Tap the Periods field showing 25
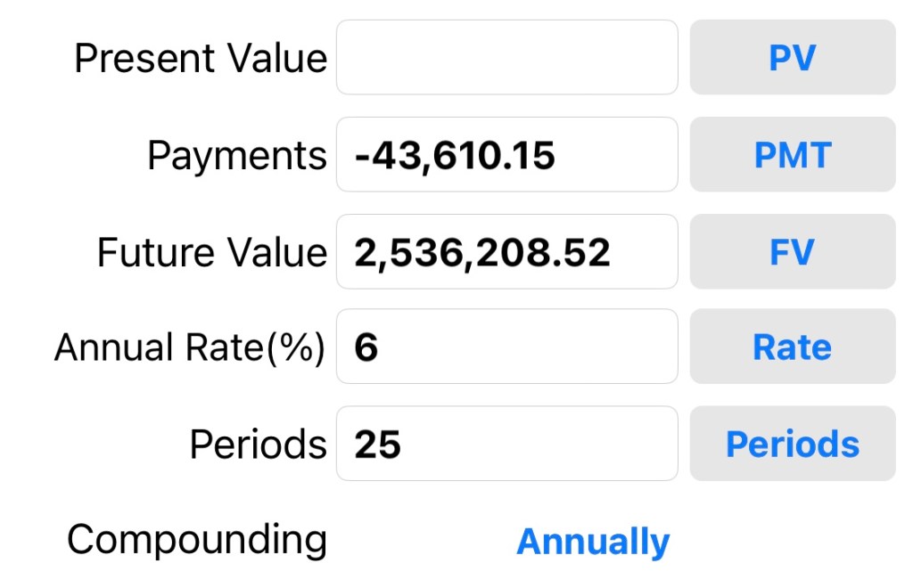This screenshot has width=913, height=588. 506,444
